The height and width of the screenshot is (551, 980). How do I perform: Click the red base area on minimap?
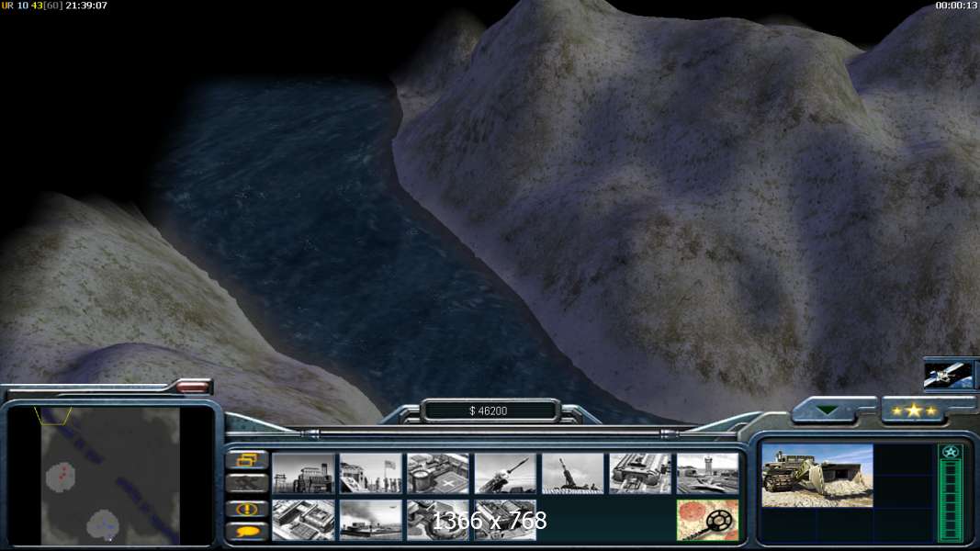(62, 477)
